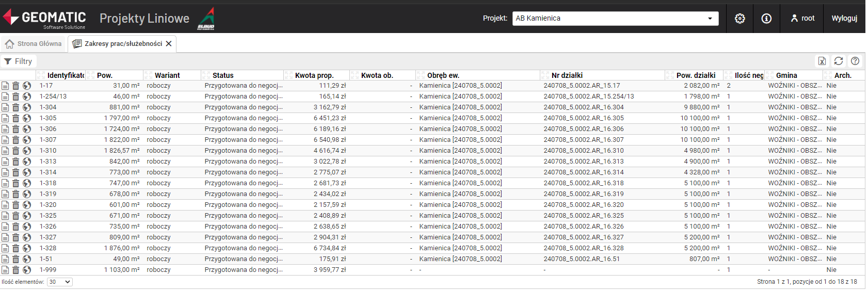Viewport: 868px width, 290px height.
Task: Delete row 1-999 using trash icon
Action: tap(16, 270)
